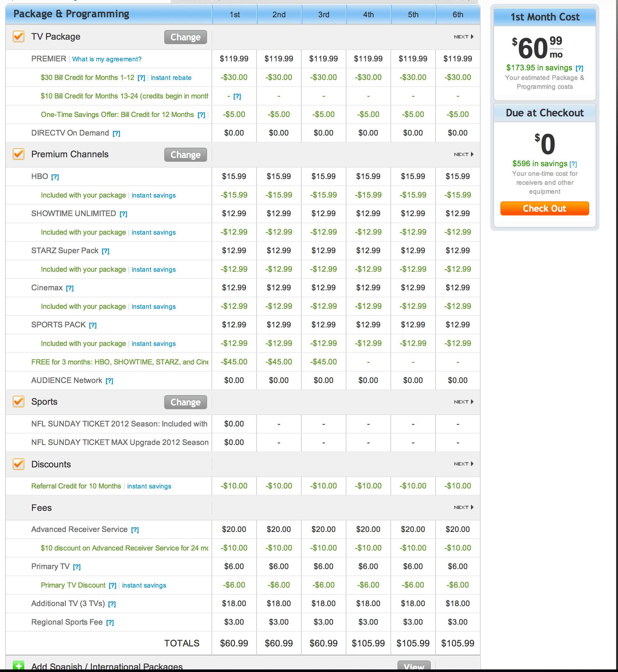The width and height of the screenshot is (618, 672).
Task: Open help [?] next to Cinemax
Action: pyautogui.click(x=70, y=288)
